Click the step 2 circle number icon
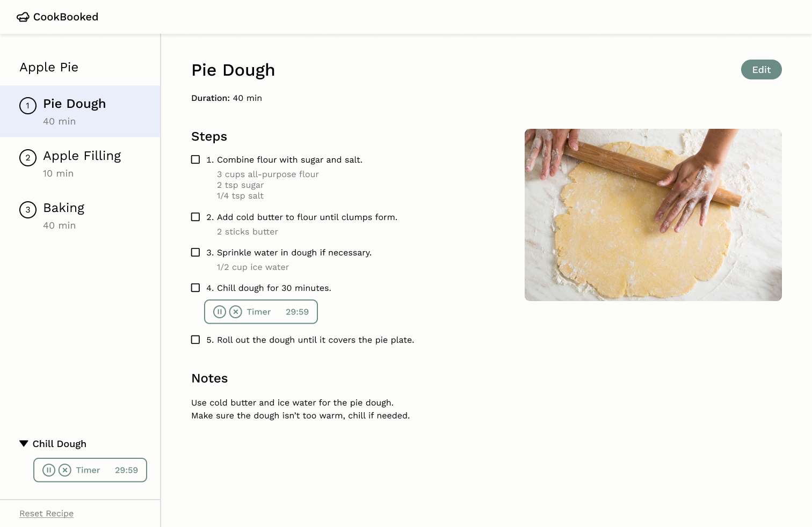 tap(28, 158)
